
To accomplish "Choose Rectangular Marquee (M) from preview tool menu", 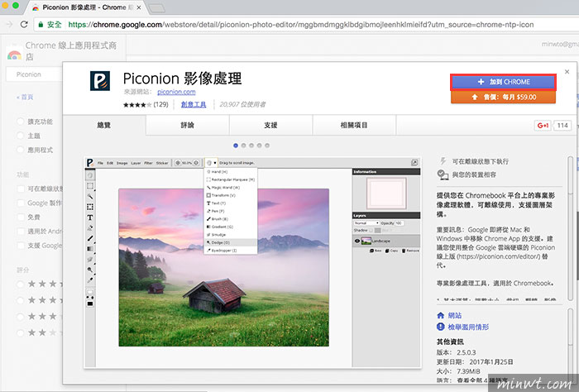I will (231, 179).
